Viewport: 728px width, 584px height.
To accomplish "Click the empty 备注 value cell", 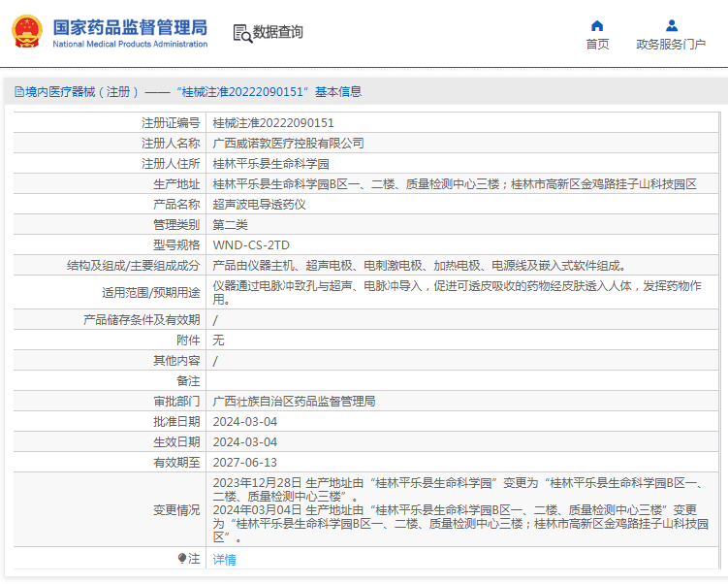I will [462, 381].
